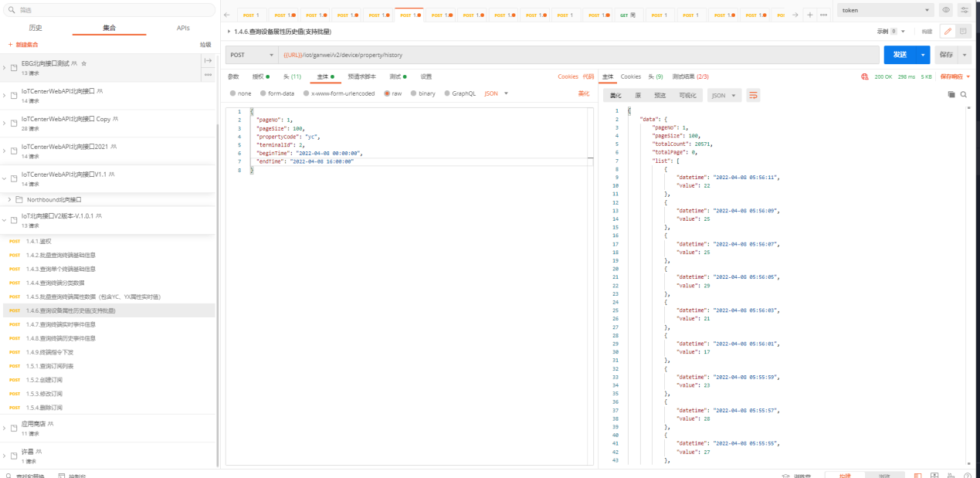The height and width of the screenshot is (478, 980).
Task: Click the 新建集合 link
Action: (x=23, y=45)
